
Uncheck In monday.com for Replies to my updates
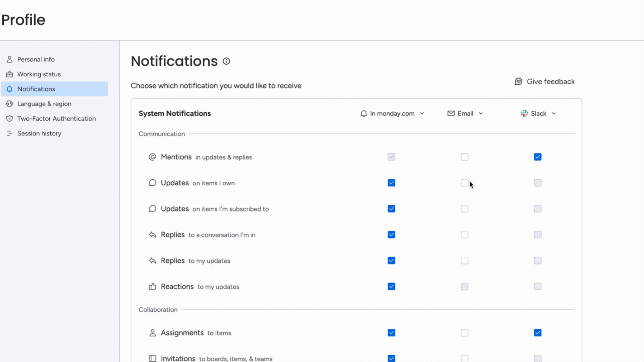391,260
